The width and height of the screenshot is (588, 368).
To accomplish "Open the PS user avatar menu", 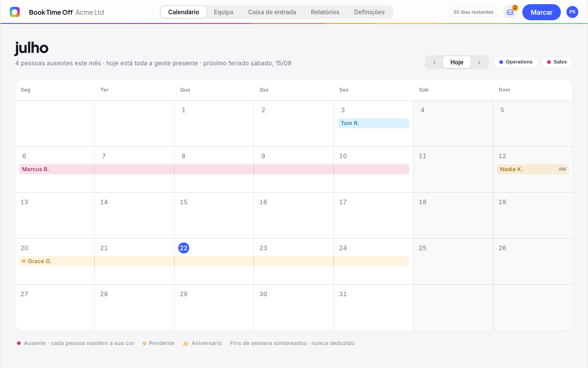I will (572, 12).
